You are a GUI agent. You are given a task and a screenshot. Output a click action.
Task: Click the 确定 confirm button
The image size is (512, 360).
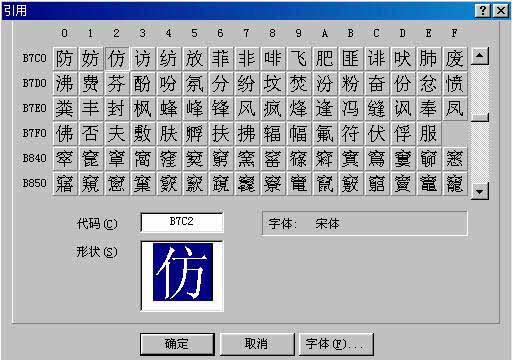(x=177, y=344)
